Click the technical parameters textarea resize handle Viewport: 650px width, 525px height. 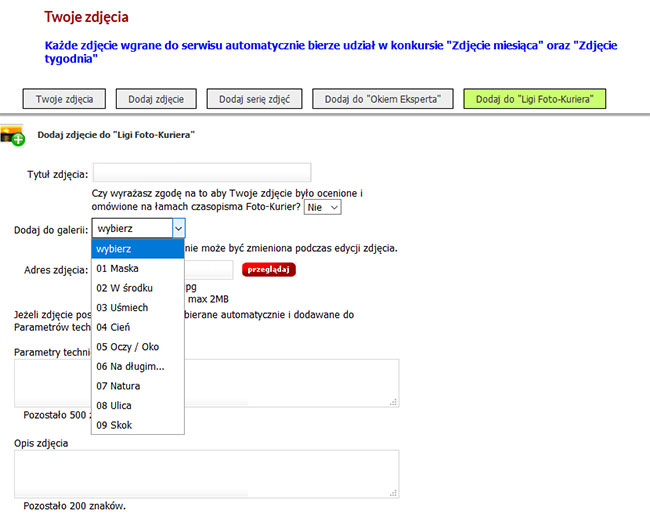click(x=393, y=402)
